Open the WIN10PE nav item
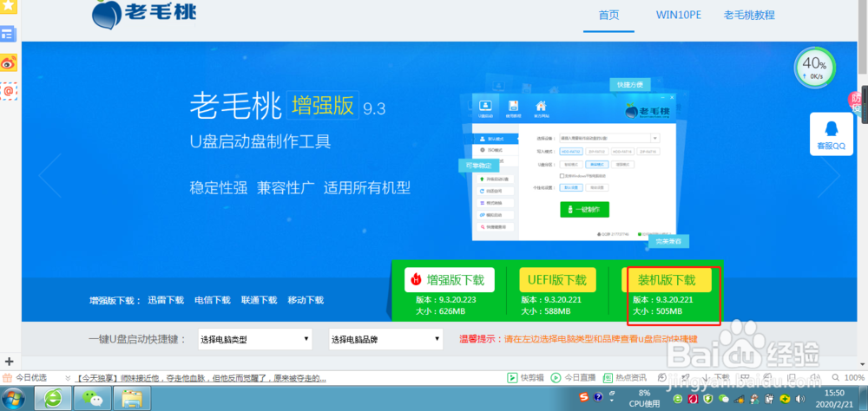 point(678,15)
